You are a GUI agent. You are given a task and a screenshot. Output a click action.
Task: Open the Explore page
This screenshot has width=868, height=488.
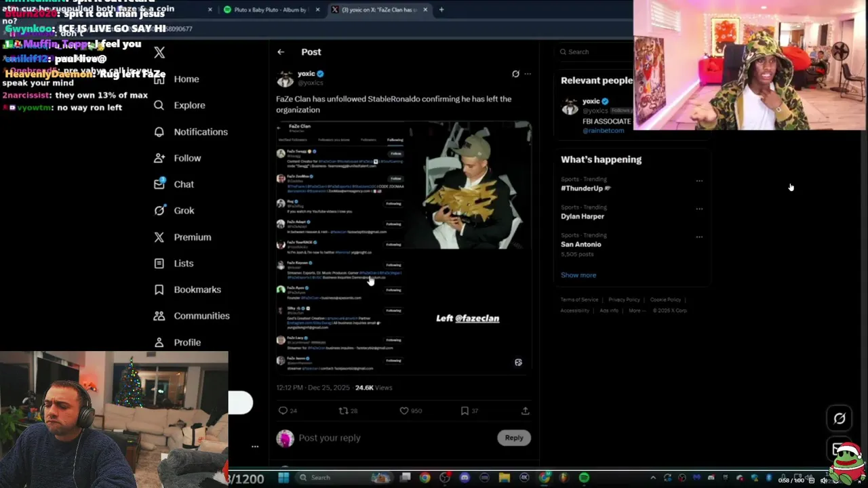pyautogui.click(x=180, y=105)
